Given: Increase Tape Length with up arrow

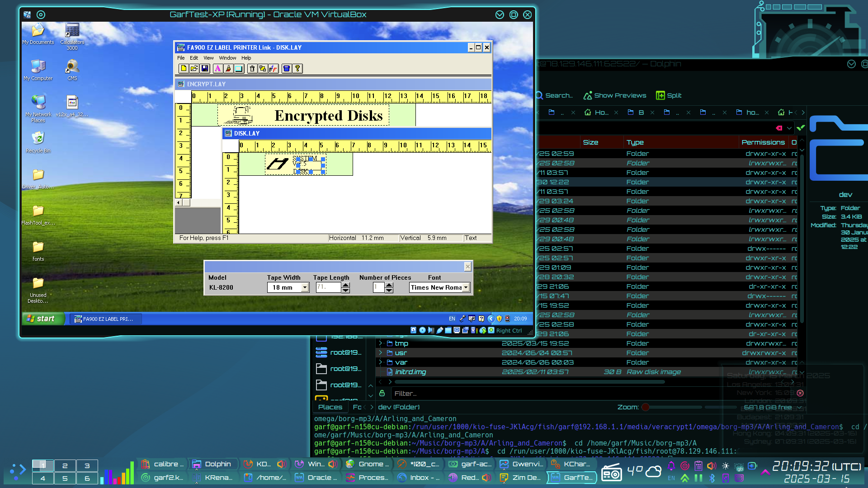Looking at the screenshot, I should tap(345, 285).
